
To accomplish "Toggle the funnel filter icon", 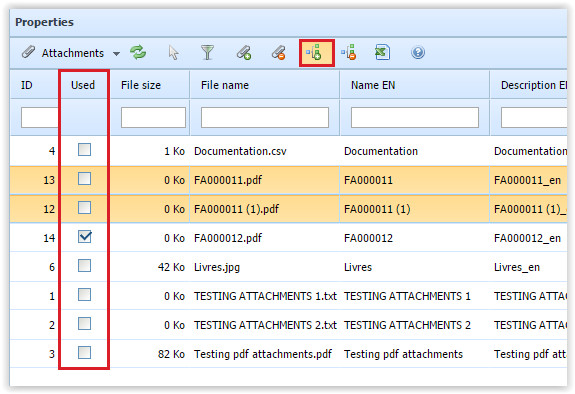I will 208,52.
